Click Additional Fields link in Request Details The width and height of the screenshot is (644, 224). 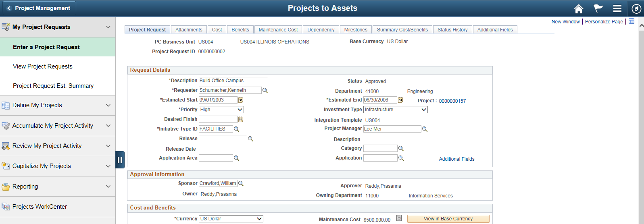(x=456, y=159)
